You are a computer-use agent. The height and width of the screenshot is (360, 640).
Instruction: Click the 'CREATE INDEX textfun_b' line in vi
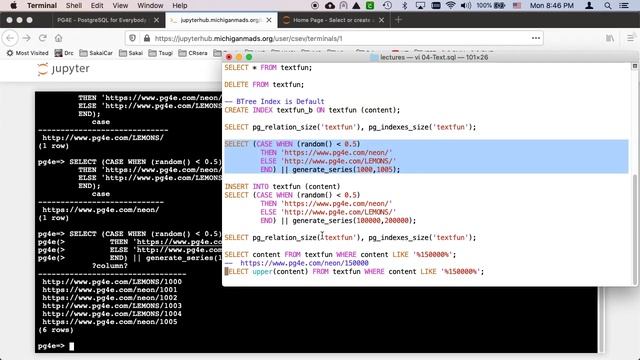tap(312, 110)
